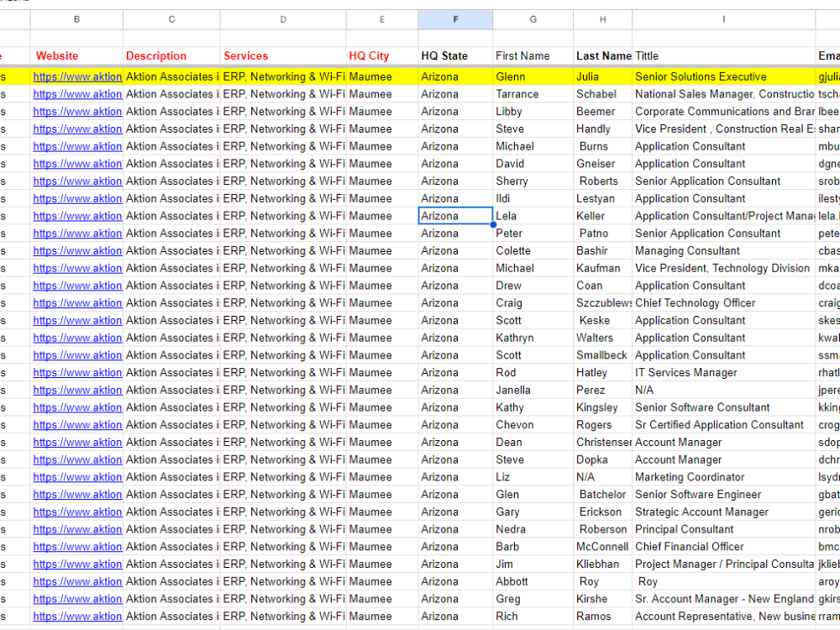Select the last name cell Dopka
Screen dimensions: 840x630
tap(602, 459)
